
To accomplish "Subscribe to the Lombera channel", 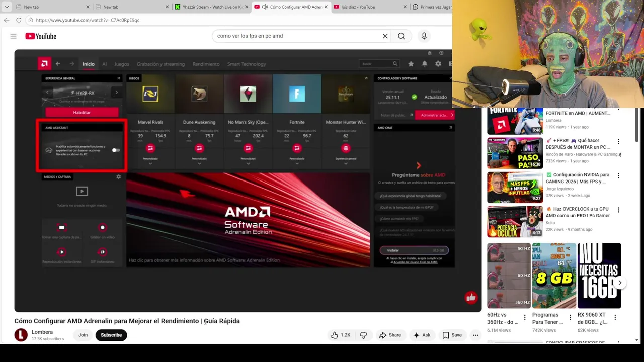I will 111,335.
